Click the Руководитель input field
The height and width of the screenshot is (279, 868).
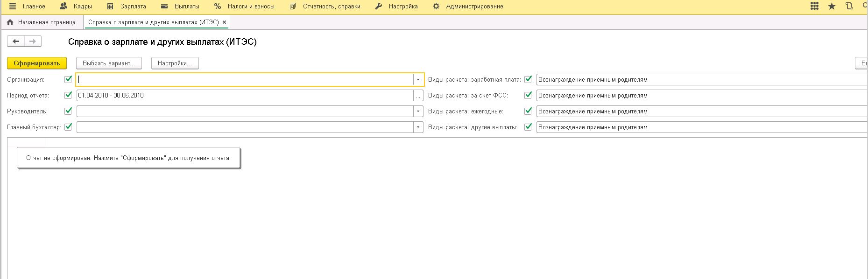(245, 111)
